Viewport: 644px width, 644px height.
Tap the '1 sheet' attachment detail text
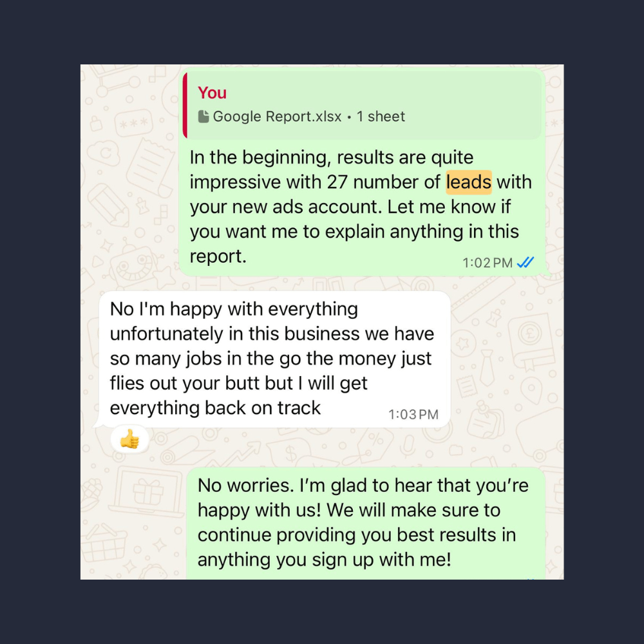tap(381, 117)
